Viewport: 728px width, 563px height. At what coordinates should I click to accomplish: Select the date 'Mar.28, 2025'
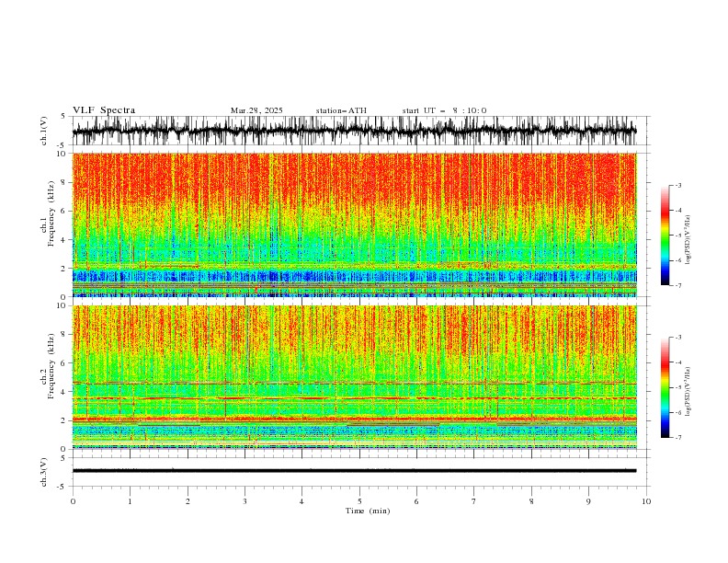tap(256, 110)
